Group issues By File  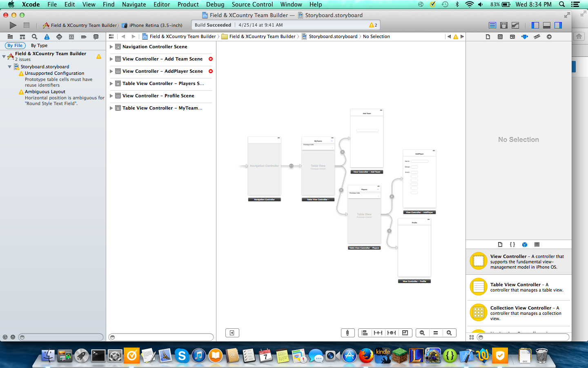point(15,45)
